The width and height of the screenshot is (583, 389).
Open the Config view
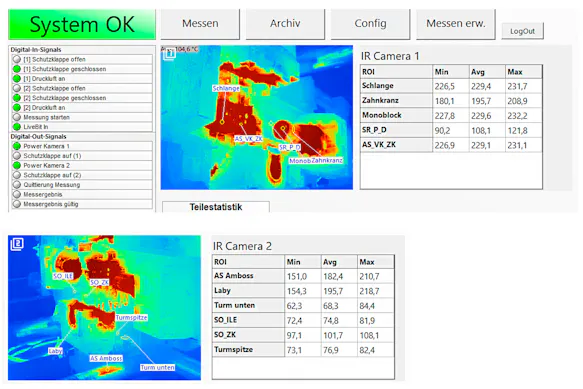click(370, 24)
